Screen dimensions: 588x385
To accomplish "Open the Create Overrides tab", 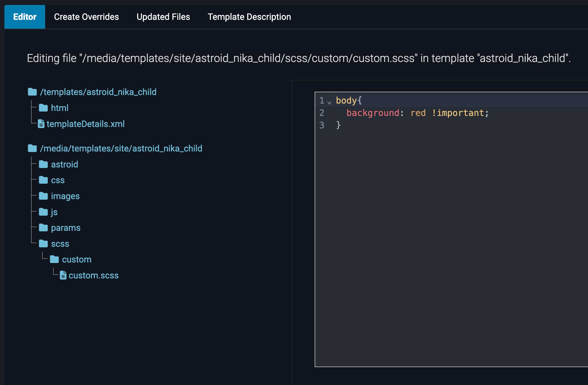I will 86,17.
